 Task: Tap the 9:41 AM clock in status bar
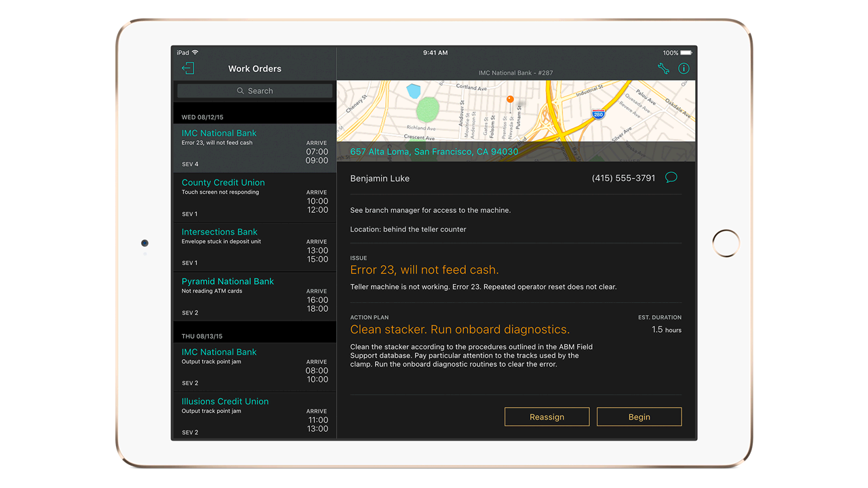(435, 53)
